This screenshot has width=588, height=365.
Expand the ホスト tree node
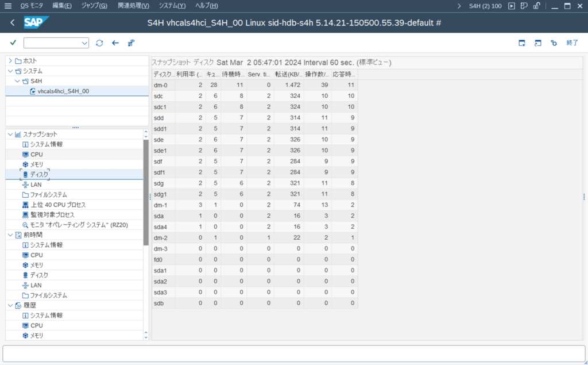(10, 61)
